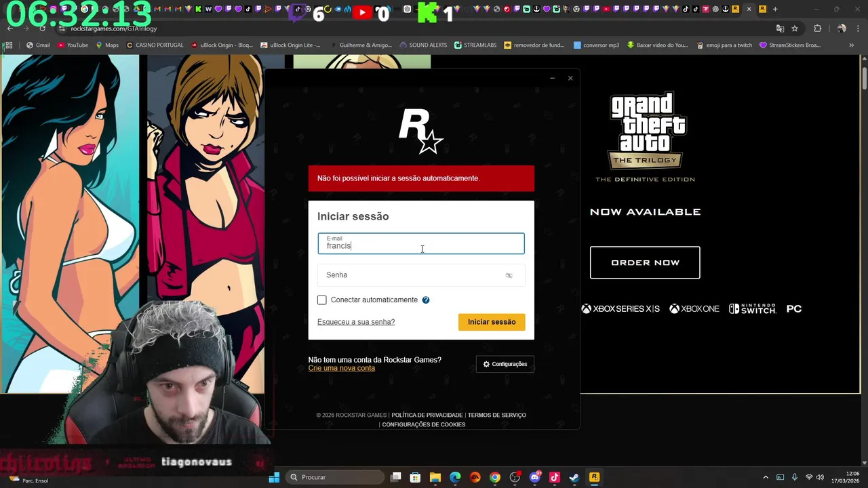This screenshot has height=488, width=868.
Task: Reload the page with the refresh icon
Action: point(42,28)
